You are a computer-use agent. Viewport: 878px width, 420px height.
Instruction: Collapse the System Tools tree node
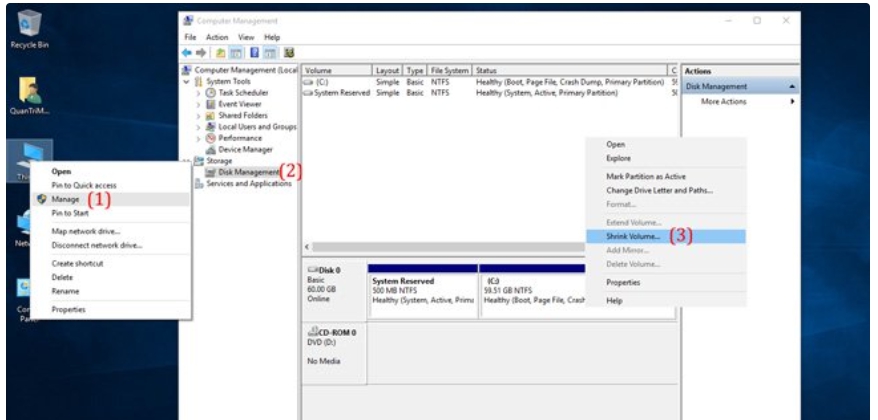point(186,81)
